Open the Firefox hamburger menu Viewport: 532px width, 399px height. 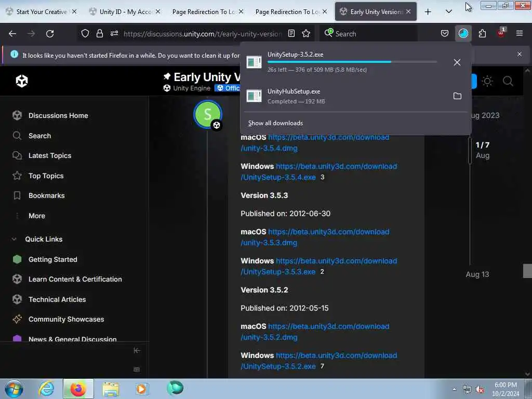519,33
